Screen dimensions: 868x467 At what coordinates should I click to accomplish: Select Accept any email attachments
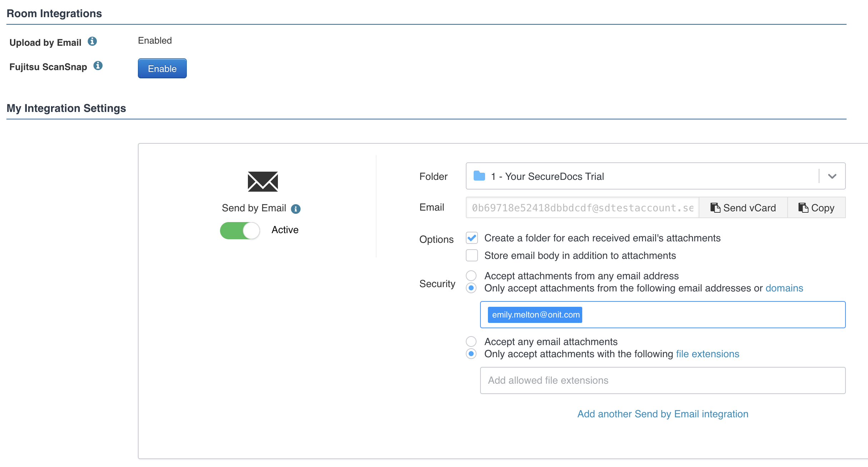[x=471, y=341]
